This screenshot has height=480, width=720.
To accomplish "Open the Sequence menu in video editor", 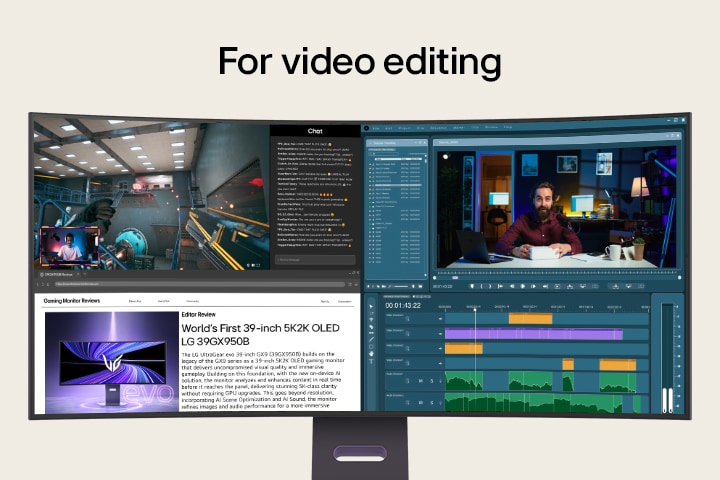I will click(x=439, y=128).
